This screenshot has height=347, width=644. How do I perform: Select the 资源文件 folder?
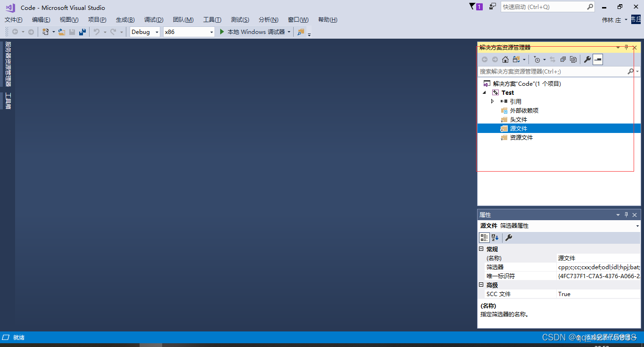click(521, 137)
